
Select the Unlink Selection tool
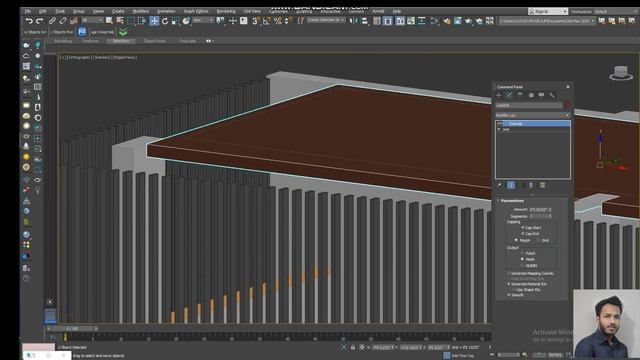pyautogui.click(x=63, y=21)
